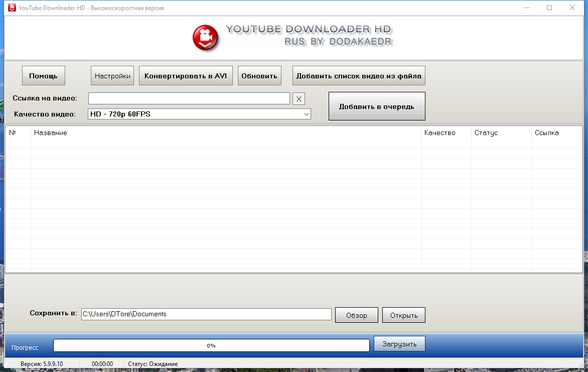
Task: Browse folder with Обзор button
Action: click(356, 315)
